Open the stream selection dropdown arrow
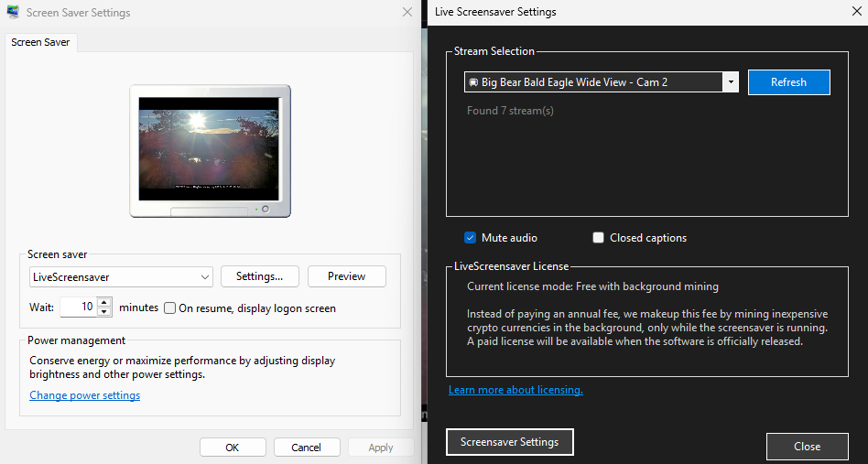The width and height of the screenshot is (868, 464). pos(731,82)
